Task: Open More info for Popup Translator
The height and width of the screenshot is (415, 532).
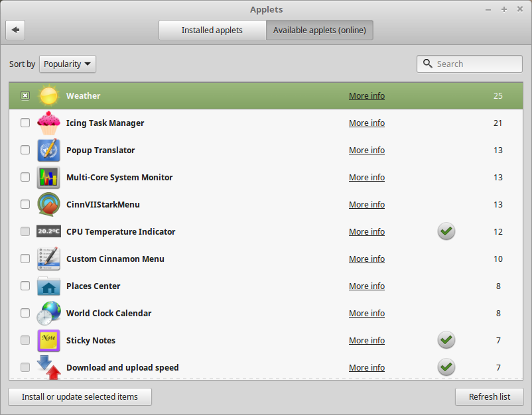Action: (x=366, y=150)
